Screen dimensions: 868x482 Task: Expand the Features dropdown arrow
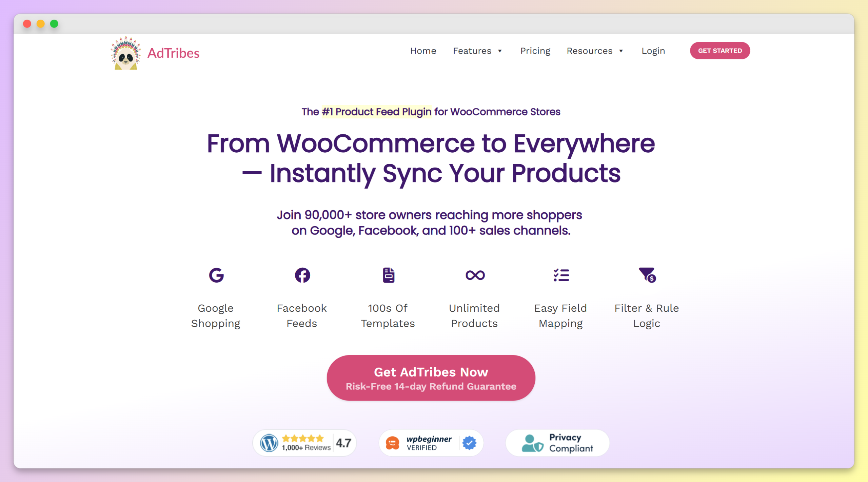point(500,51)
